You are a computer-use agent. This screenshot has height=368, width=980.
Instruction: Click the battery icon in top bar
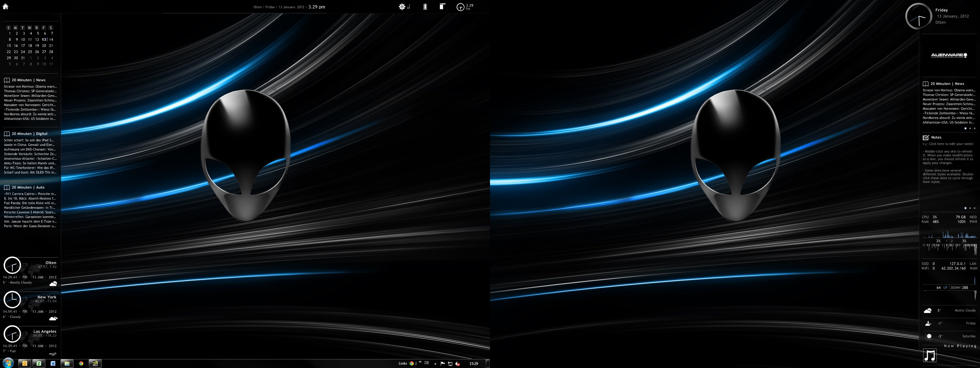click(x=425, y=6)
